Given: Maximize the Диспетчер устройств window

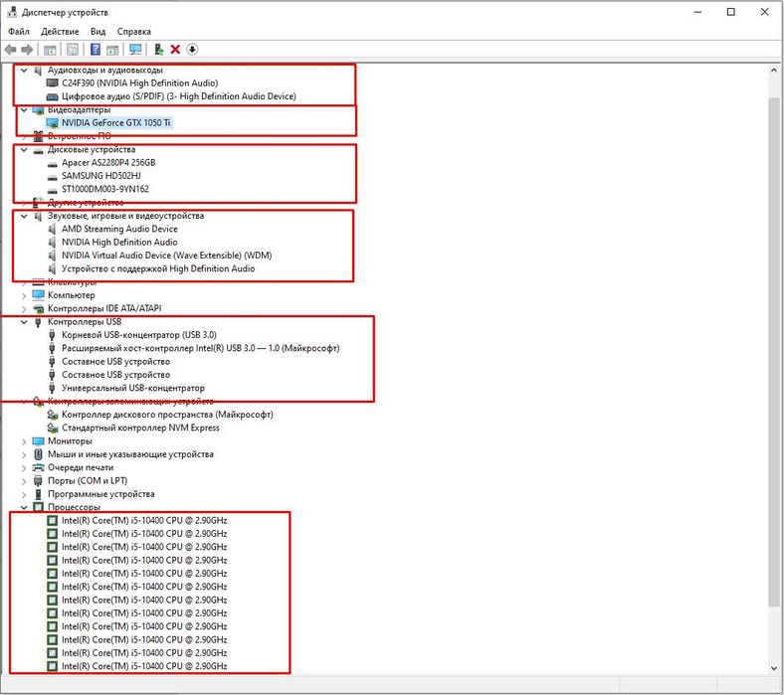Looking at the screenshot, I should click(730, 12).
